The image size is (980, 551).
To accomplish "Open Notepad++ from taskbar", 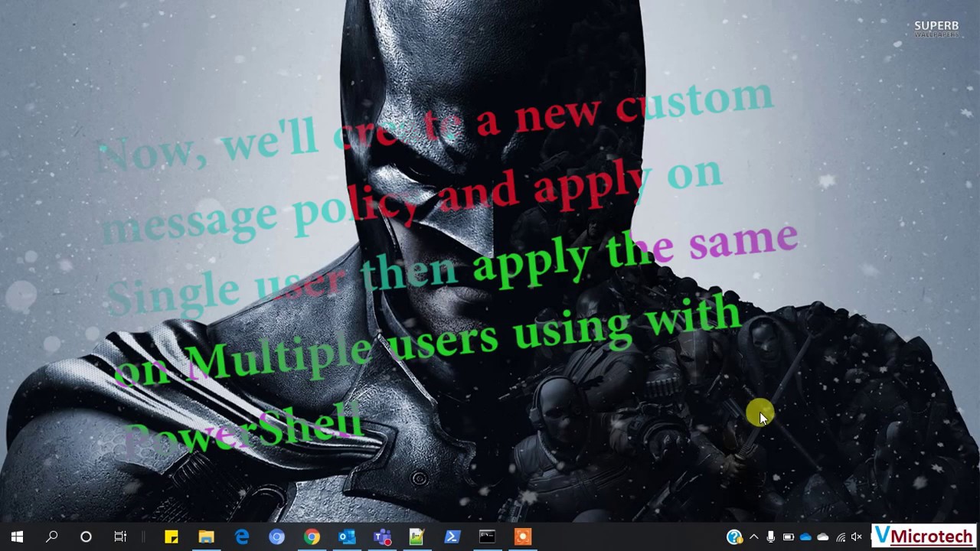I will click(416, 537).
